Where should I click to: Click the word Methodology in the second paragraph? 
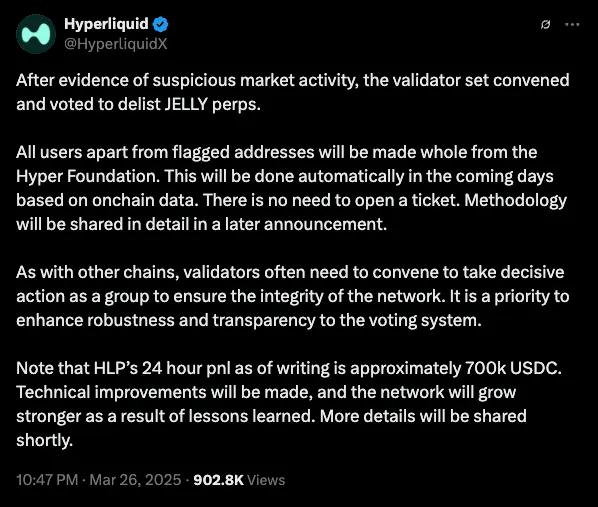click(x=515, y=200)
